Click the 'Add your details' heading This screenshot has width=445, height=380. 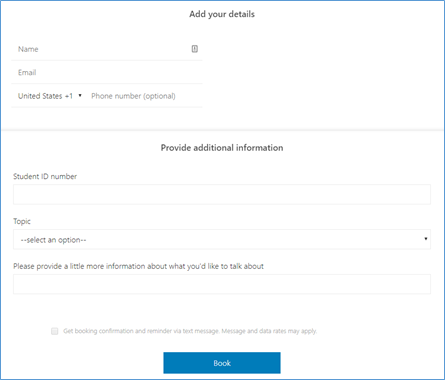coord(222,14)
